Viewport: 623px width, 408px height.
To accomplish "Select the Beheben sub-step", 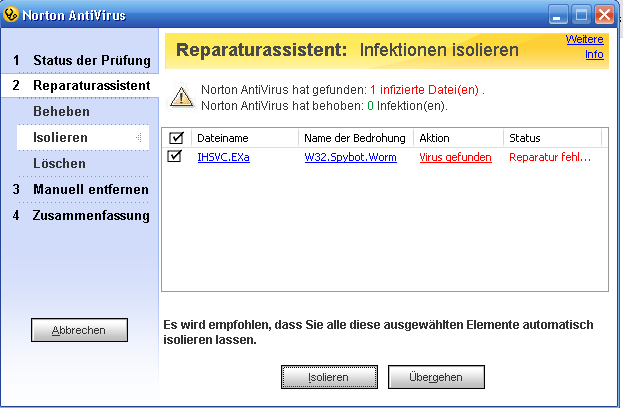I will (62, 112).
